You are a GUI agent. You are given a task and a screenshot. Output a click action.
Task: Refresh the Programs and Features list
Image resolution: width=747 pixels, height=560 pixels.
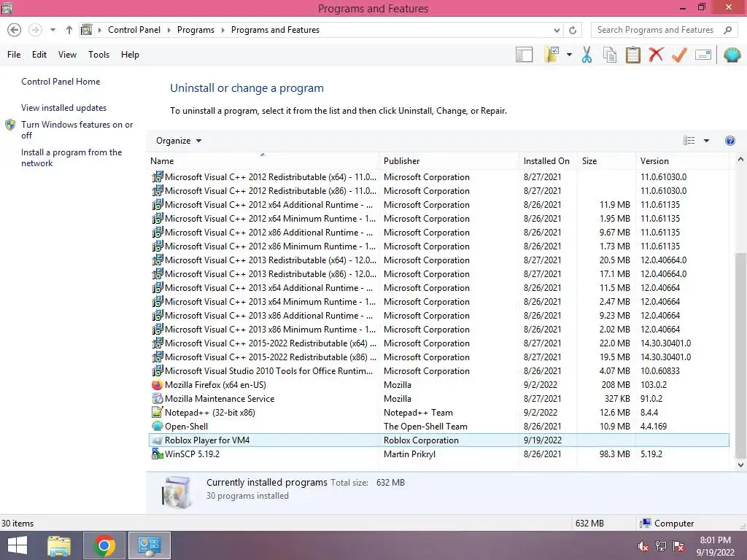(573, 30)
